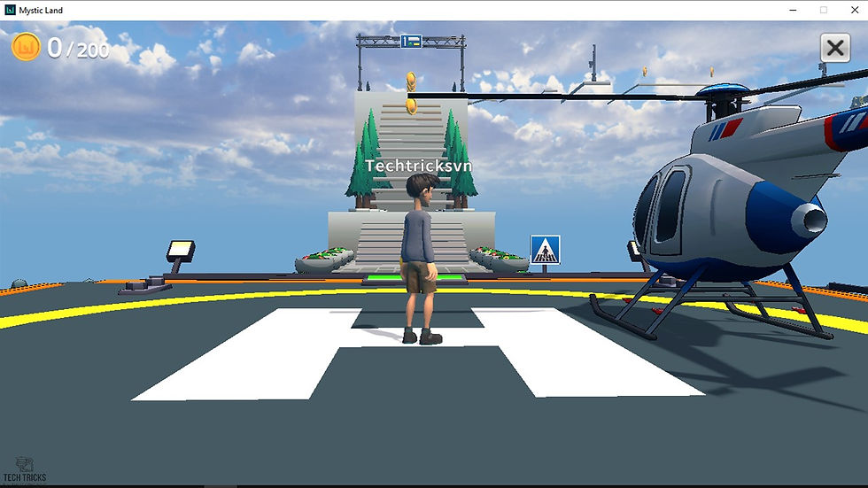Click the 0/200 coin counter text

[x=78, y=49]
